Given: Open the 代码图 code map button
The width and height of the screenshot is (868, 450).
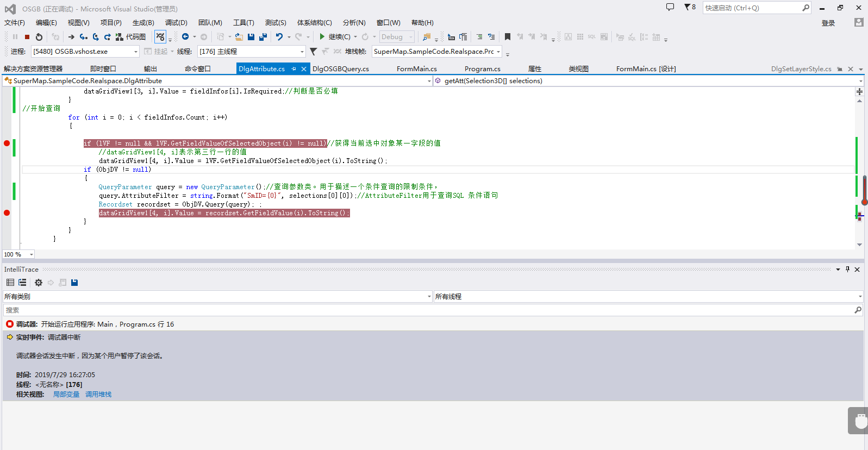Looking at the screenshot, I should coord(130,37).
